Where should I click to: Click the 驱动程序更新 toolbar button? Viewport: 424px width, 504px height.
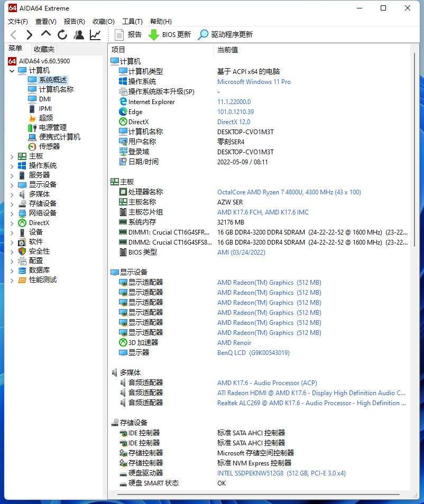point(225,34)
